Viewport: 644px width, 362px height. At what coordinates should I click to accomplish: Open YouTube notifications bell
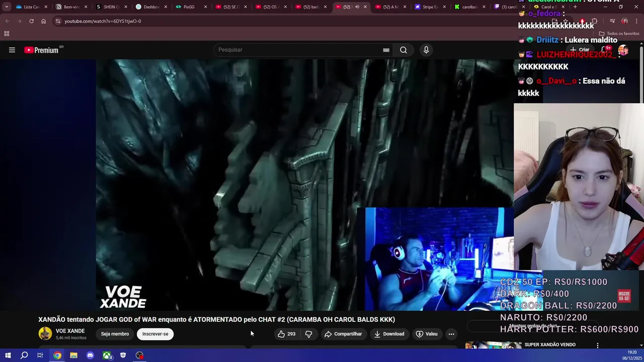(605, 50)
